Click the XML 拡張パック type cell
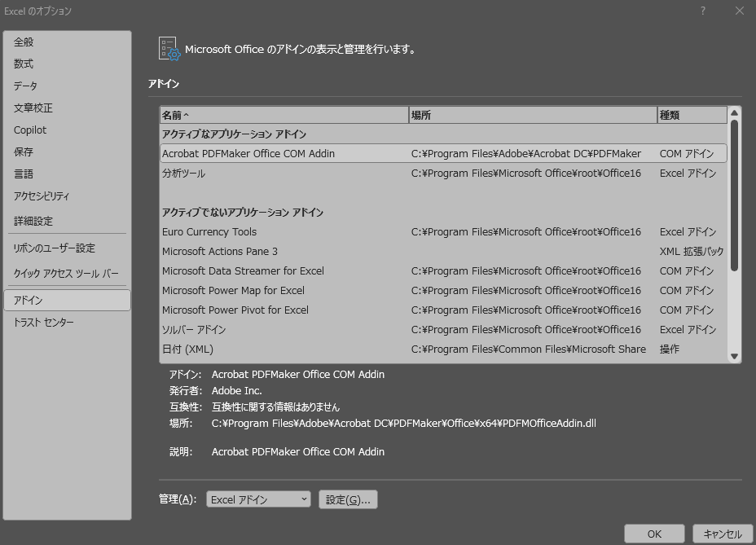Image resolution: width=756 pixels, height=545 pixels. click(x=692, y=251)
